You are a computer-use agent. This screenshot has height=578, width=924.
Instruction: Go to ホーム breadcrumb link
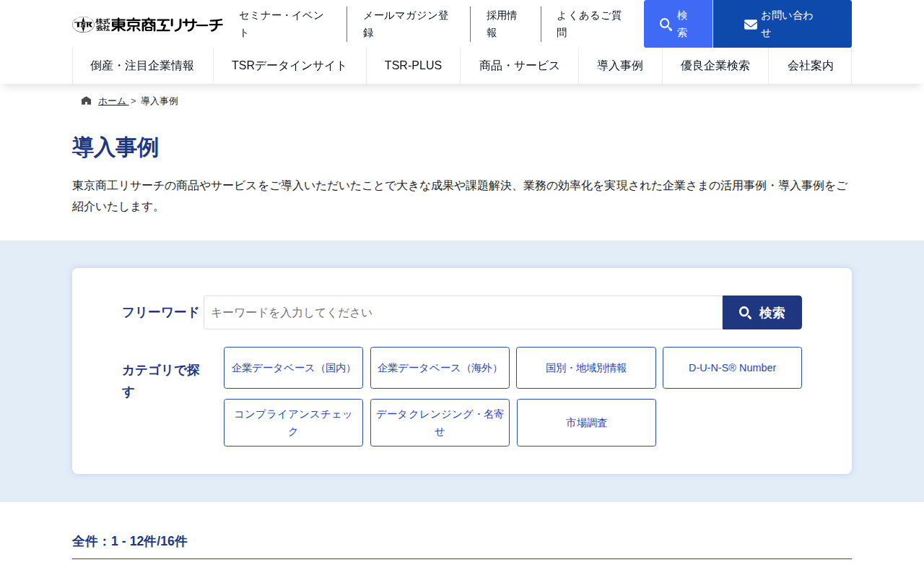(113, 101)
